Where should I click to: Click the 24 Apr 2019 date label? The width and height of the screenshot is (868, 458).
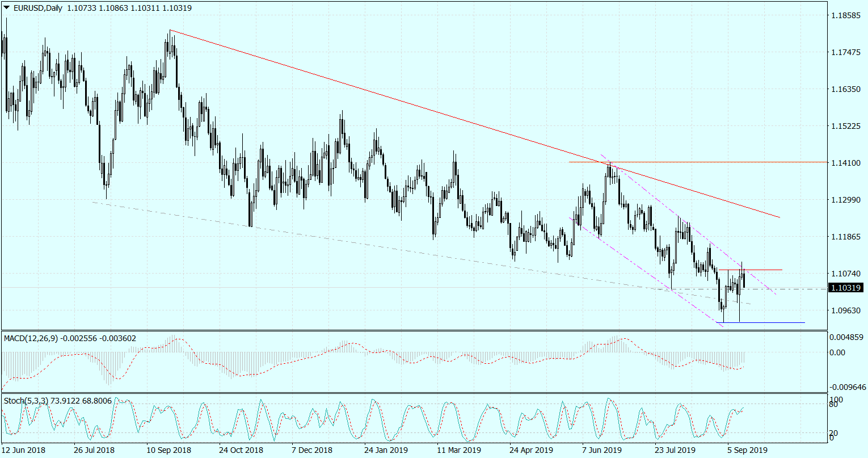532,450
